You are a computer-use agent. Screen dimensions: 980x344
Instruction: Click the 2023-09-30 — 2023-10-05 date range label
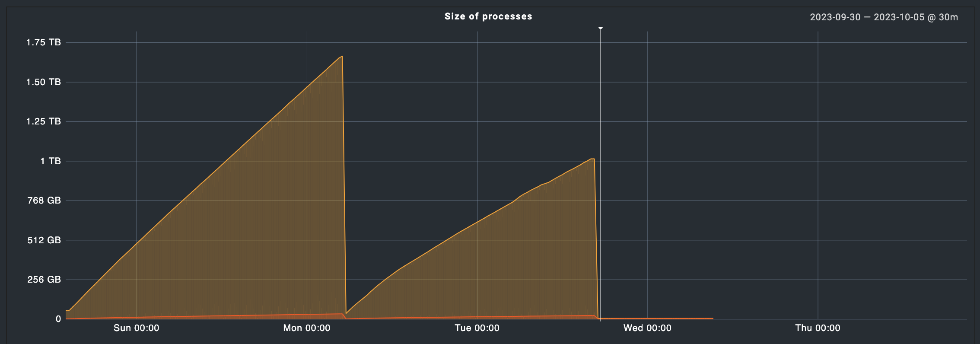[x=883, y=17]
